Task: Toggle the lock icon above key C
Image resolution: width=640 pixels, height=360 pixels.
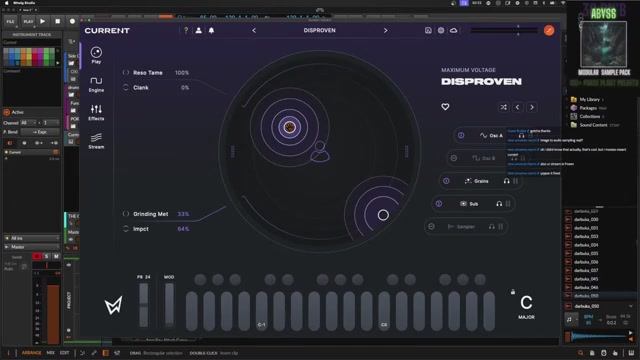Action: click(513, 291)
